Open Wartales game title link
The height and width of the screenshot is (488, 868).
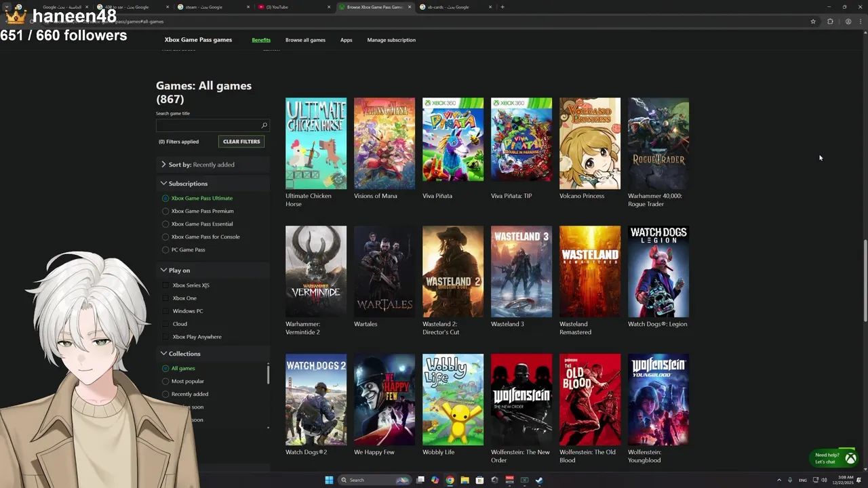[x=366, y=324]
